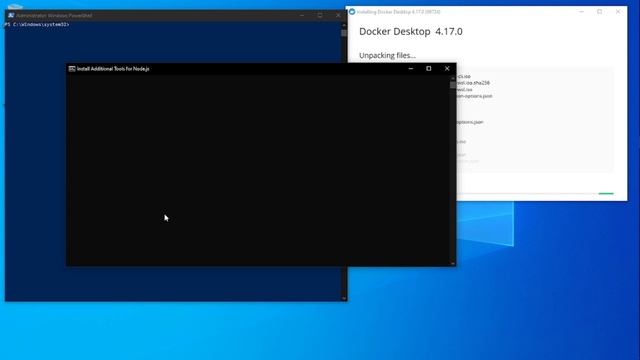
Task: Click the 'PS C:\Windows\system32>' prompt in PowerShell
Action: coord(37,24)
